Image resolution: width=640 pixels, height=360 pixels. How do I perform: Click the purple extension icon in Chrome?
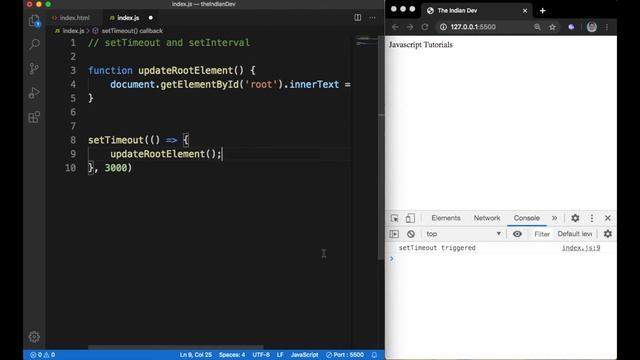tap(571, 27)
